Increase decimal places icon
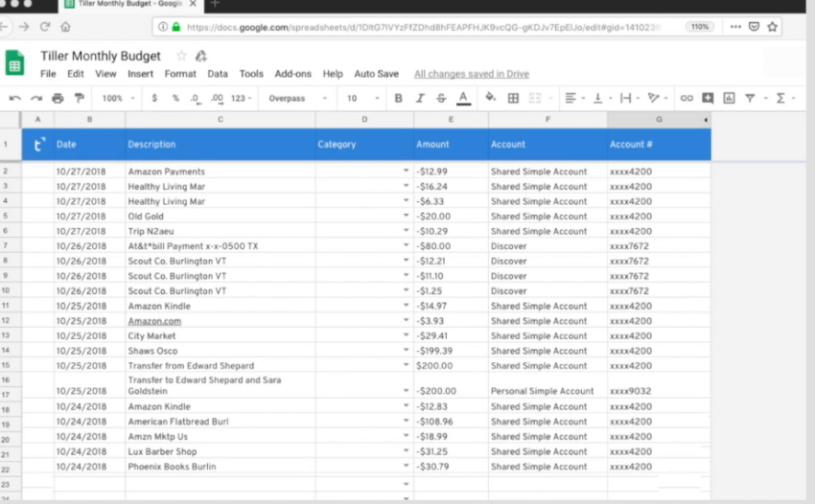This screenshot has width=815, height=504. coord(218,99)
